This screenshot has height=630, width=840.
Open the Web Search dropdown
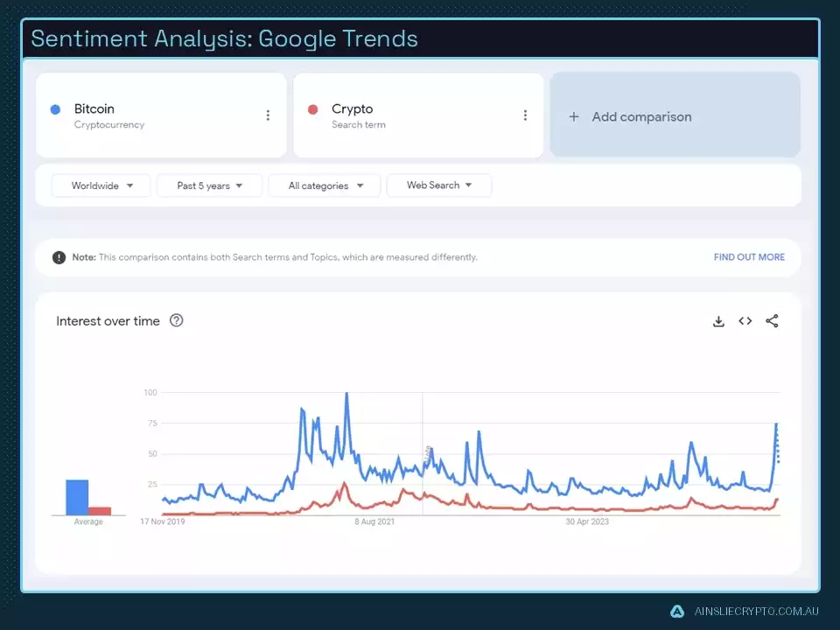point(438,185)
